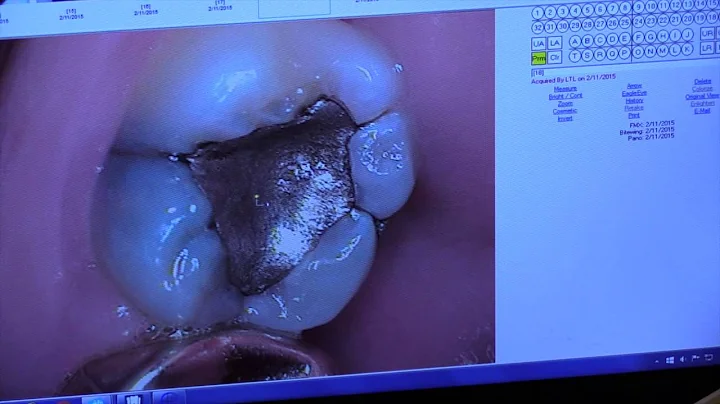The image size is (720, 404).
Task: Select tooth number 9 in the chart
Action: 638,7
